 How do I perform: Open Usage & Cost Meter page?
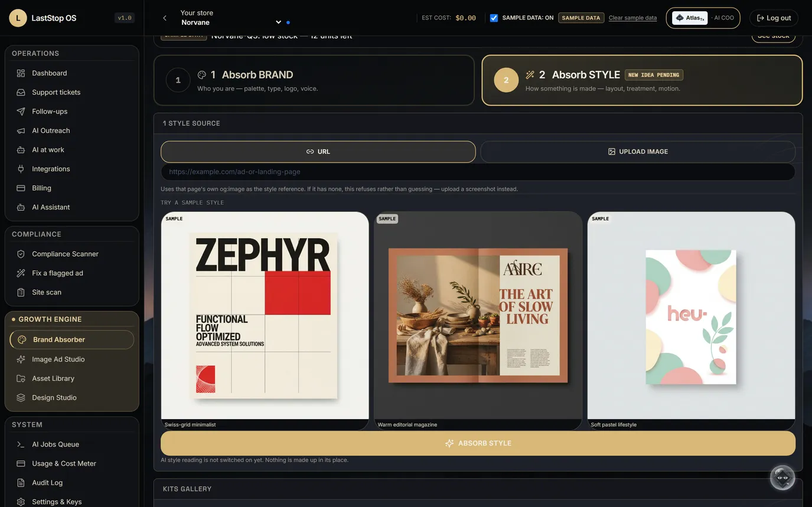[71, 463]
